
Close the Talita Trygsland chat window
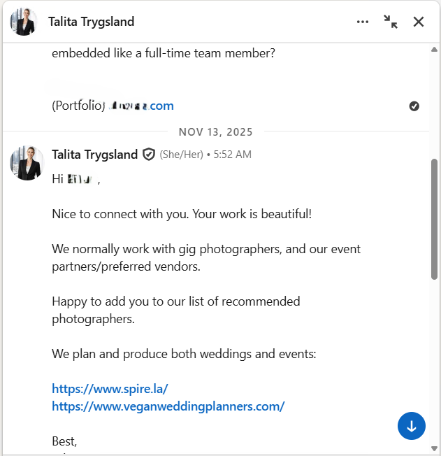point(419,22)
